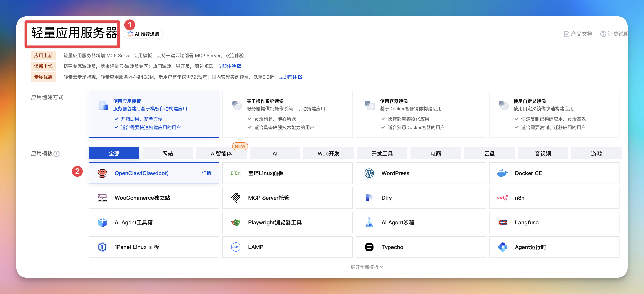644x294 pixels.
Task: Click the Docker CE whale icon
Action: 502,173
